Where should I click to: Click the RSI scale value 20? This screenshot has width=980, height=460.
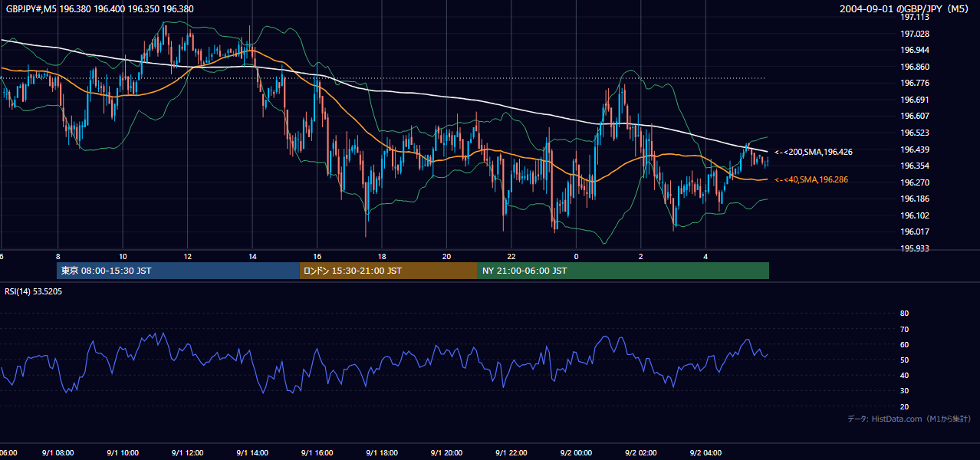(x=904, y=406)
